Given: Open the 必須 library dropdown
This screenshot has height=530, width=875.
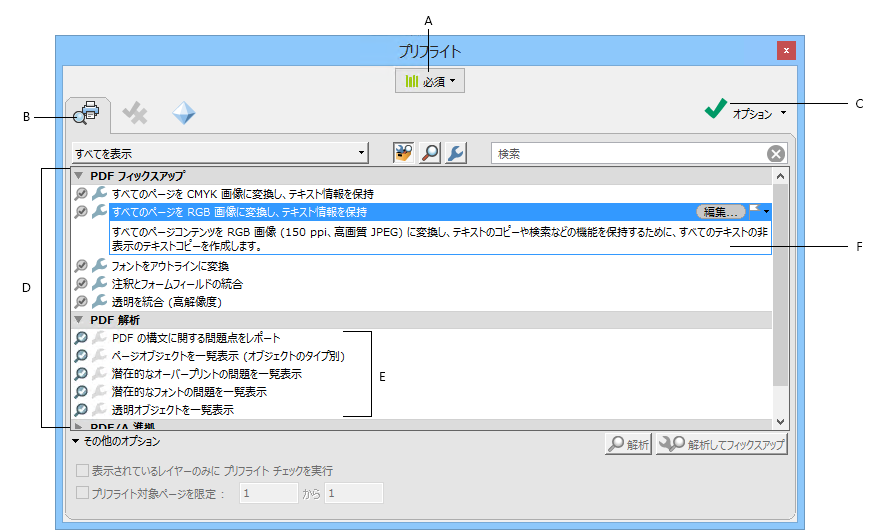Looking at the screenshot, I should (430, 81).
